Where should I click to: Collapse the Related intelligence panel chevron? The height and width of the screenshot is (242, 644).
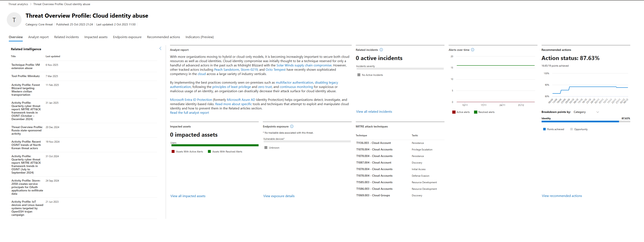point(160,49)
